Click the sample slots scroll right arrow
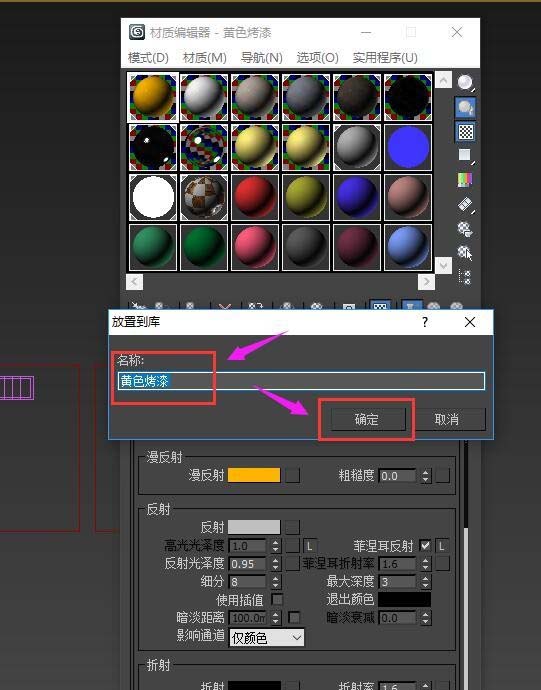541x690 pixels. tap(426, 282)
